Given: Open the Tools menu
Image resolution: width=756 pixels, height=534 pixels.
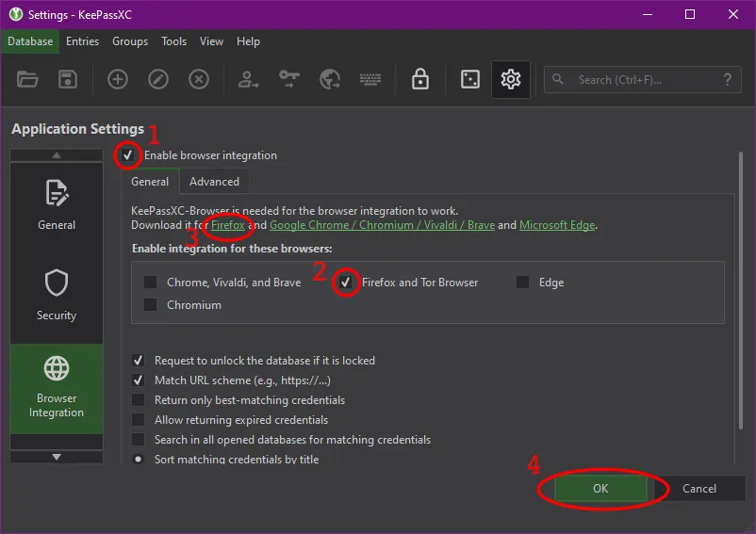Looking at the screenshot, I should coord(174,41).
